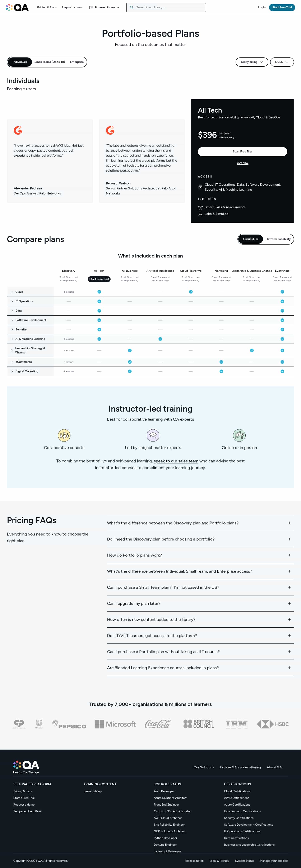Switch the plan toggle to Small Teams
The height and width of the screenshot is (868, 301).
tap(50, 62)
